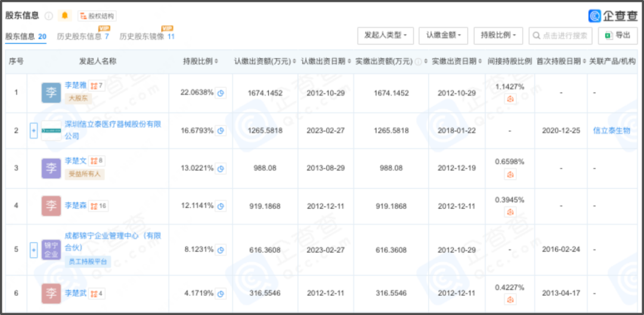
Task: Expand row for 深圳信立泰医疗器械股份有限公司
Action: (x=34, y=131)
